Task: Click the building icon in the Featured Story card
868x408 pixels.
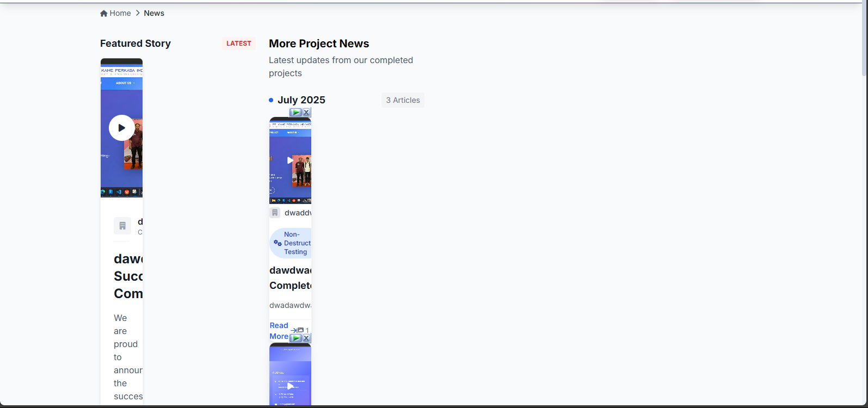Action: point(122,226)
